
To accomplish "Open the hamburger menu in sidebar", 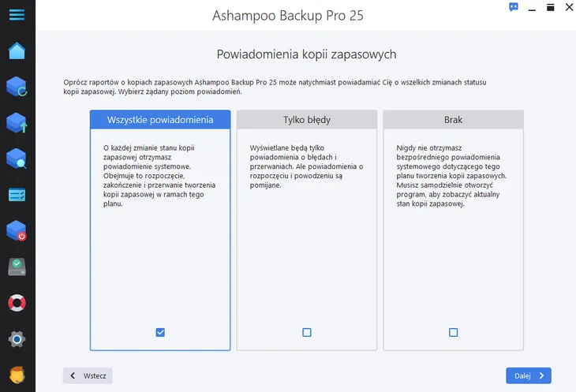I will point(17,15).
